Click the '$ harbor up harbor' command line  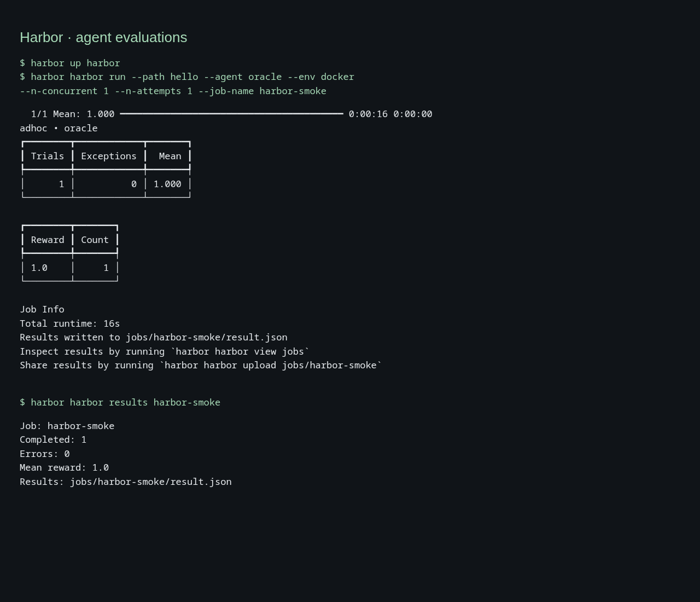(70, 63)
